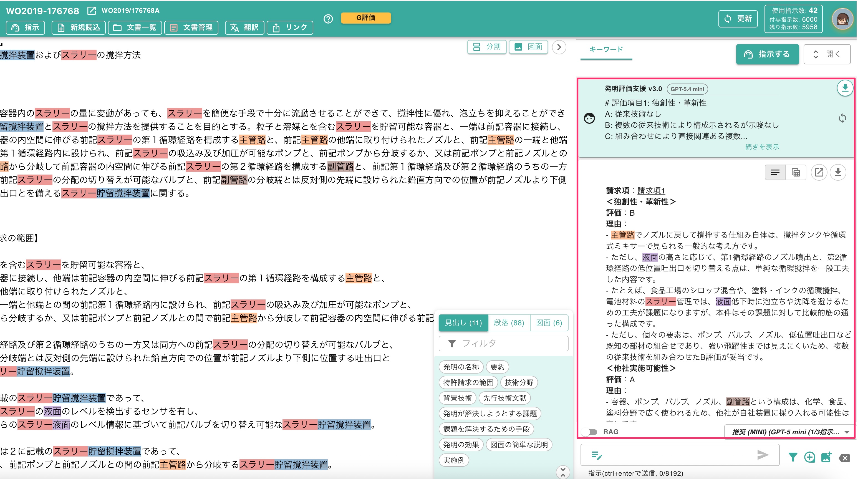The image size is (868, 479).
Task: Jump to 特許請求の範囲 heading
Action: 468,383
